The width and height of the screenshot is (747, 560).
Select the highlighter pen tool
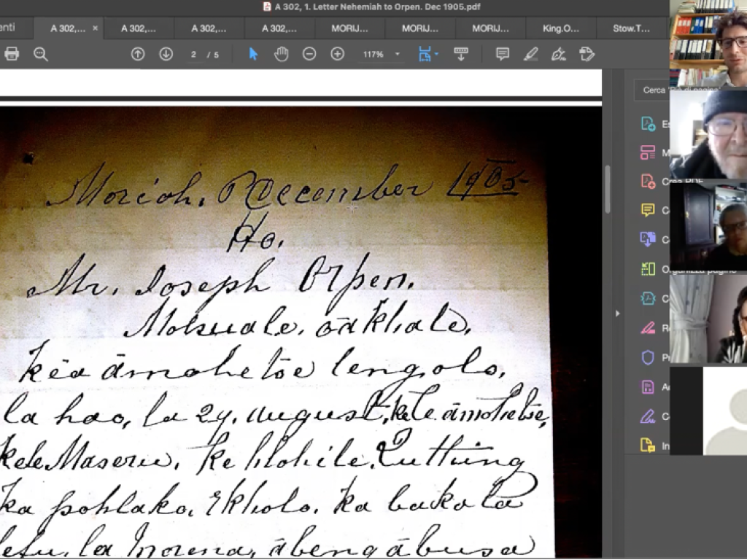coord(530,54)
